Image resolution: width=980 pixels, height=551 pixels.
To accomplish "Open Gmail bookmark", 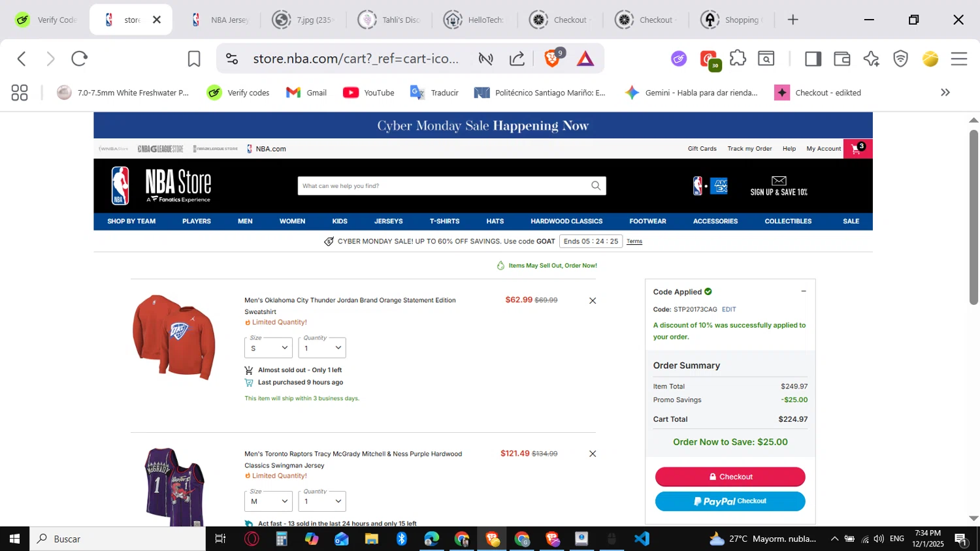I will pyautogui.click(x=306, y=93).
